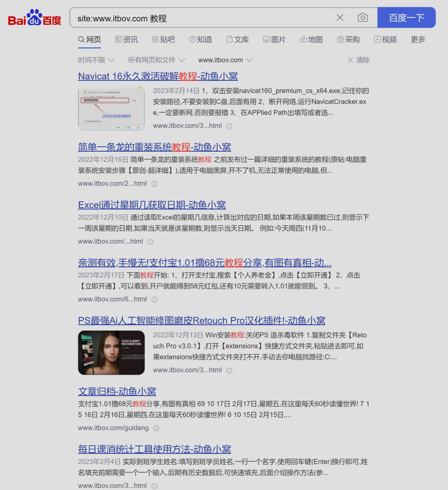Expand the arrow beside the Excel result URL
Screen dimensions: 448x490
pos(151,242)
